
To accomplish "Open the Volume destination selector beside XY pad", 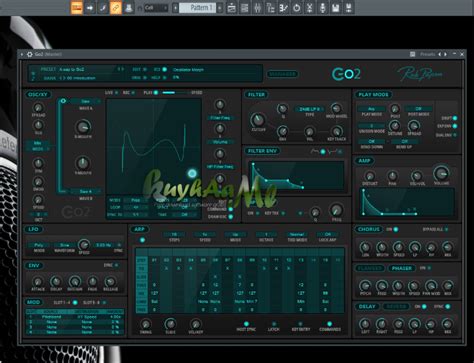I will point(220,142).
